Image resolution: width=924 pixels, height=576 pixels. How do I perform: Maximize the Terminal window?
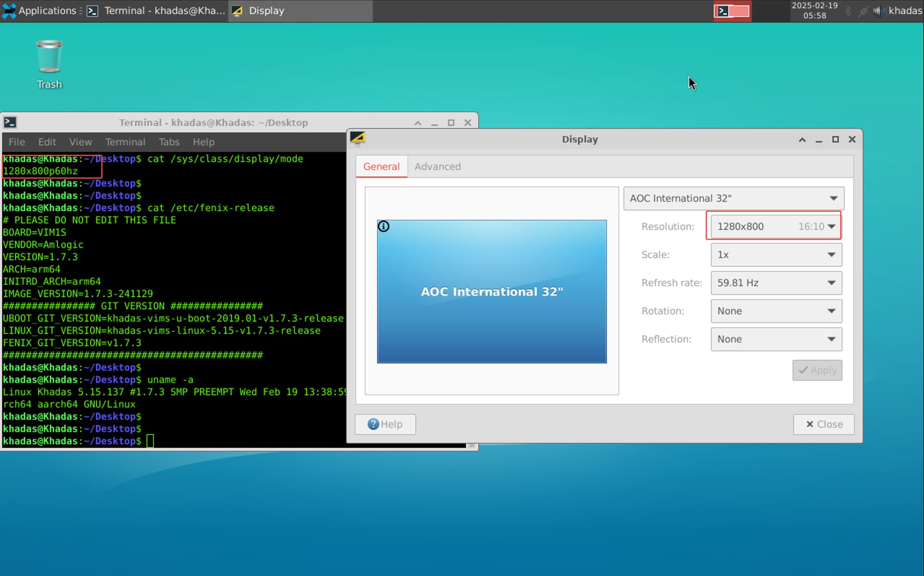(451, 123)
